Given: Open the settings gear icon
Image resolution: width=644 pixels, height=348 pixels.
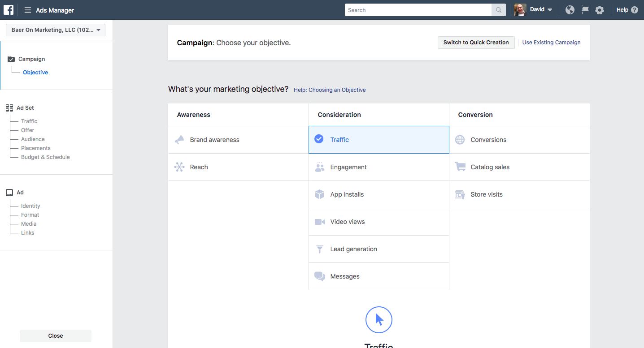Looking at the screenshot, I should click(x=600, y=10).
